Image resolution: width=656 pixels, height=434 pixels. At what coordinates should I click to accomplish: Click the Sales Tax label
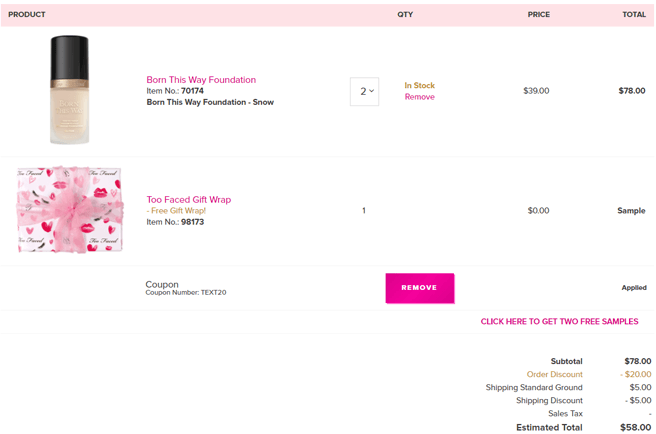click(x=565, y=413)
